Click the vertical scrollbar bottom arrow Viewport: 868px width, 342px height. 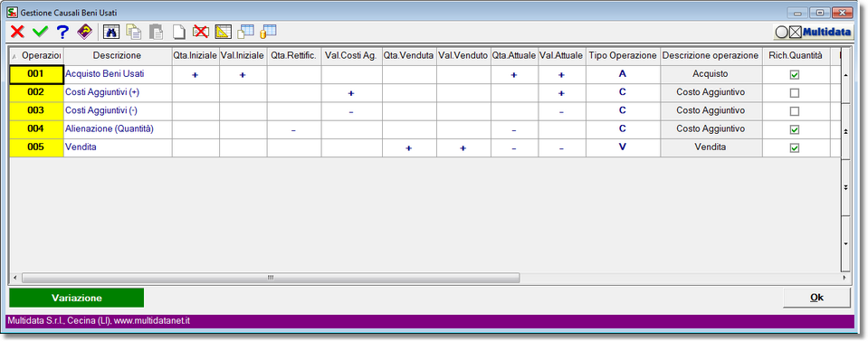[x=845, y=243]
